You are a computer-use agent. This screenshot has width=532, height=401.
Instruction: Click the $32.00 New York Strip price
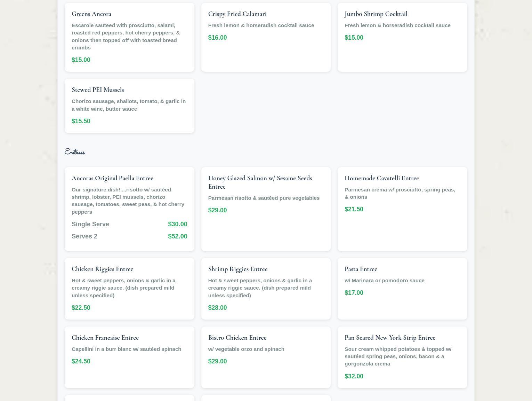point(354,376)
